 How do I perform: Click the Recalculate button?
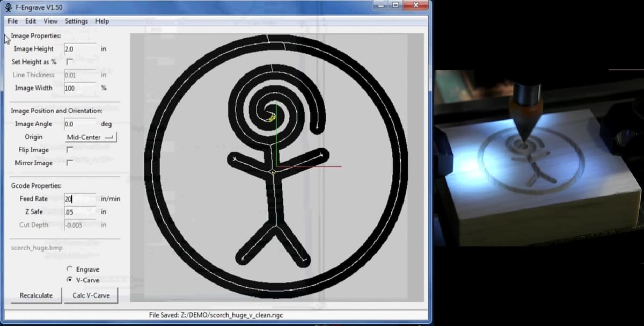tap(36, 295)
